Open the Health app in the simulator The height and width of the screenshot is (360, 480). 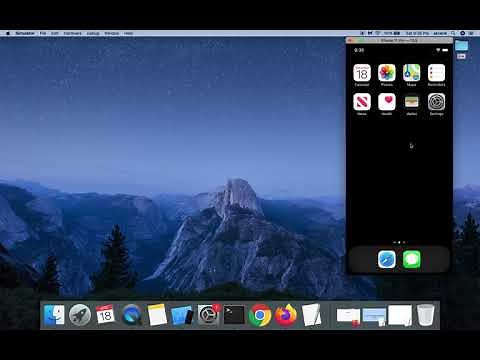coord(387,102)
